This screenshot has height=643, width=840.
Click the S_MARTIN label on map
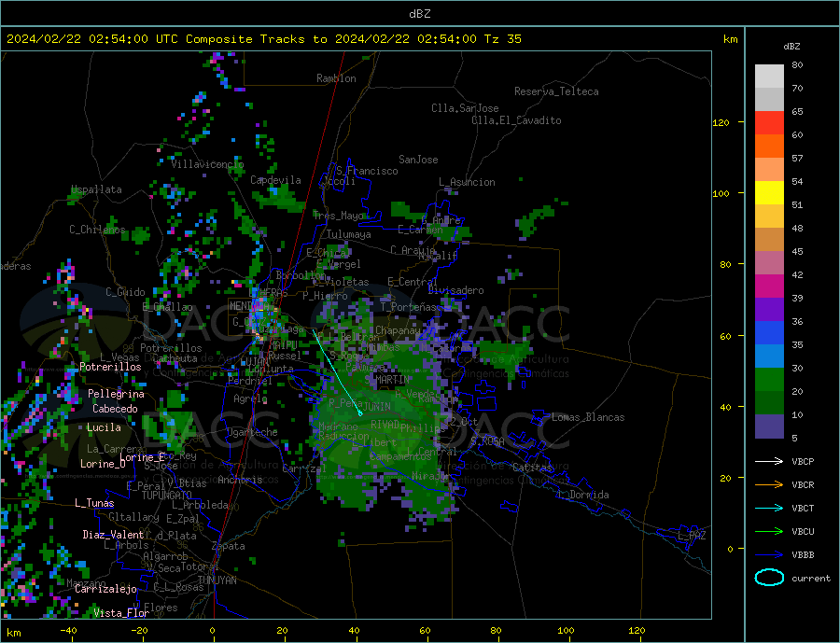coord(386,380)
